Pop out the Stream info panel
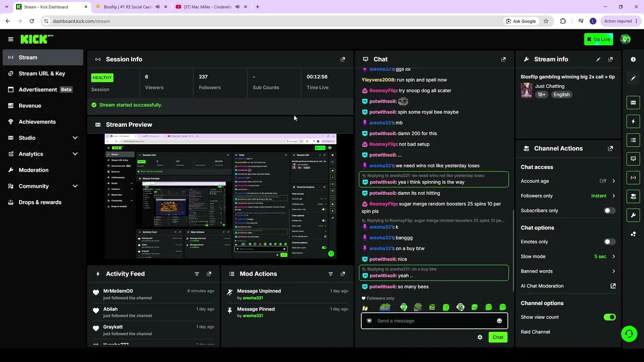The width and height of the screenshot is (644, 362). pyautogui.click(x=610, y=59)
